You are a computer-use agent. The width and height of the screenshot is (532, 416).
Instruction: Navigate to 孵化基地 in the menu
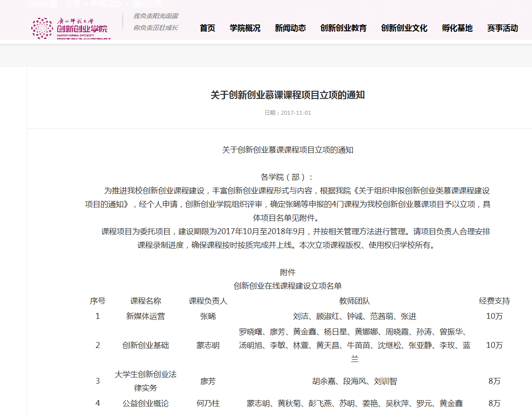(457, 28)
